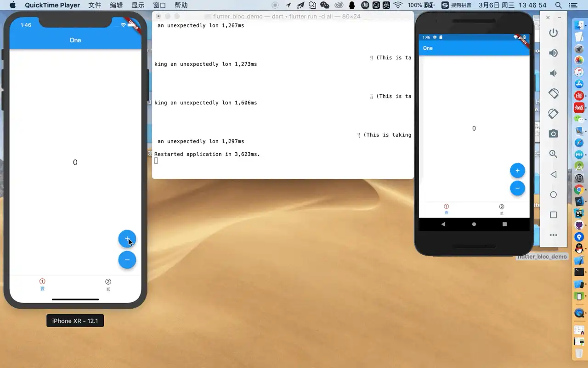Click the recording stop icon in menu bar
This screenshot has width=588, height=368.
tap(275, 5)
